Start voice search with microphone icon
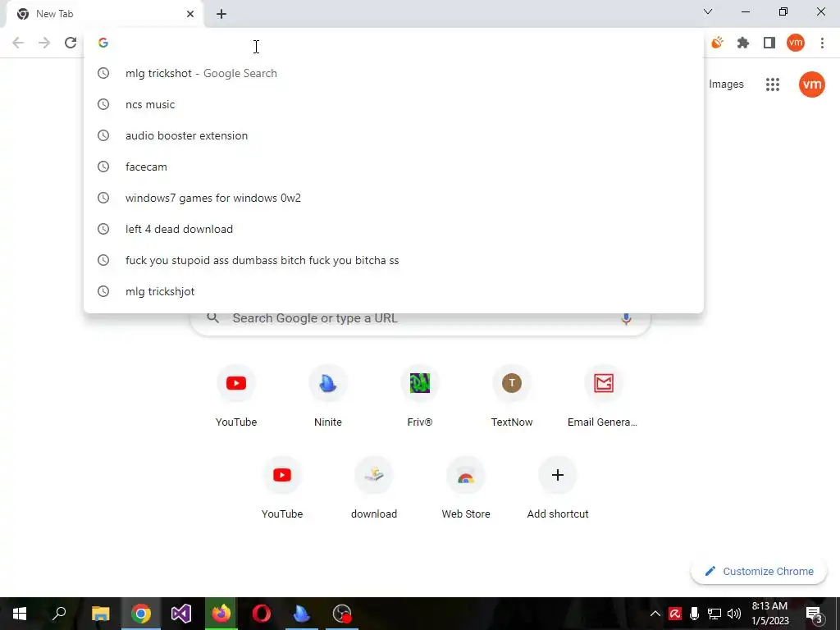 point(626,318)
